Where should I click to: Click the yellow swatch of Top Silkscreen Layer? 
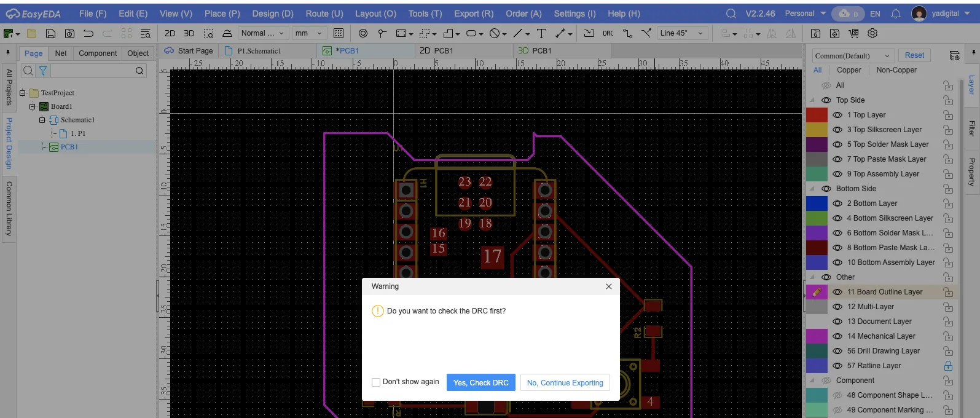coord(817,130)
